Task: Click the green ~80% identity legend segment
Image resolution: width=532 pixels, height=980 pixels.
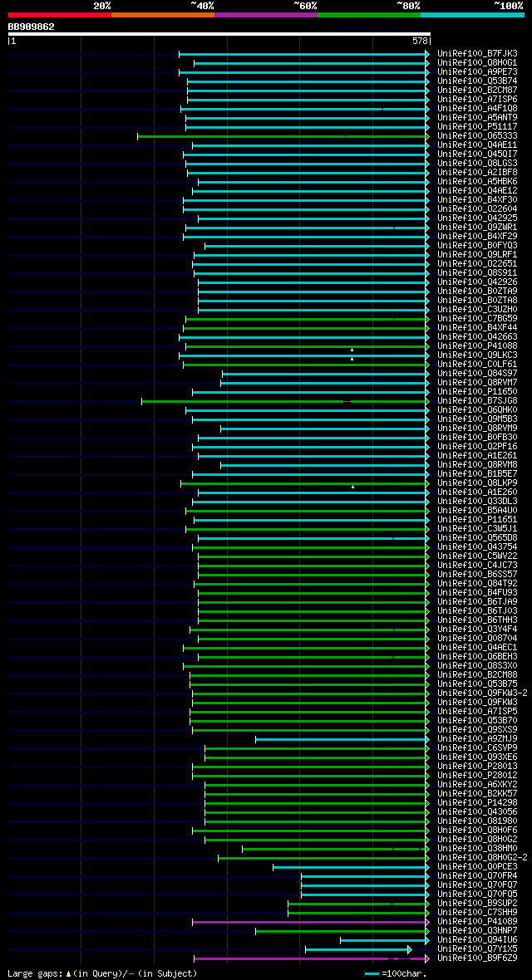Action: pos(369,14)
